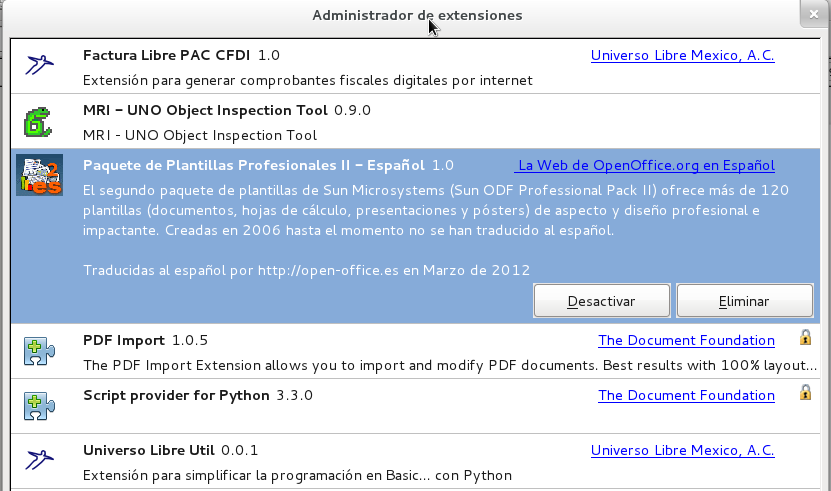Viewport: 831px width, 491px height.
Task: Open La Web de OpenOffice.org en Español link
Action: click(x=646, y=165)
